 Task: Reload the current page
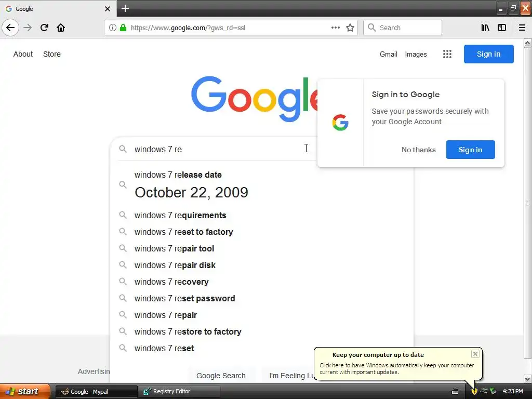(44, 28)
